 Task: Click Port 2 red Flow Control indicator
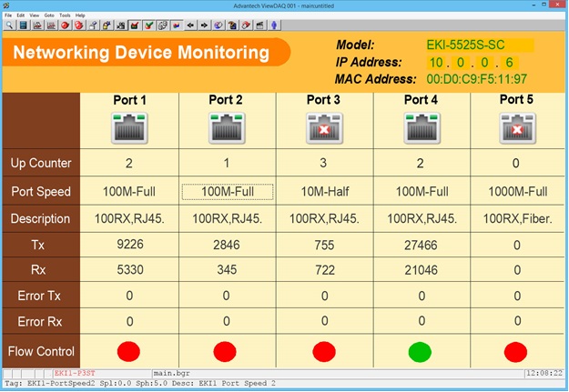(225, 351)
